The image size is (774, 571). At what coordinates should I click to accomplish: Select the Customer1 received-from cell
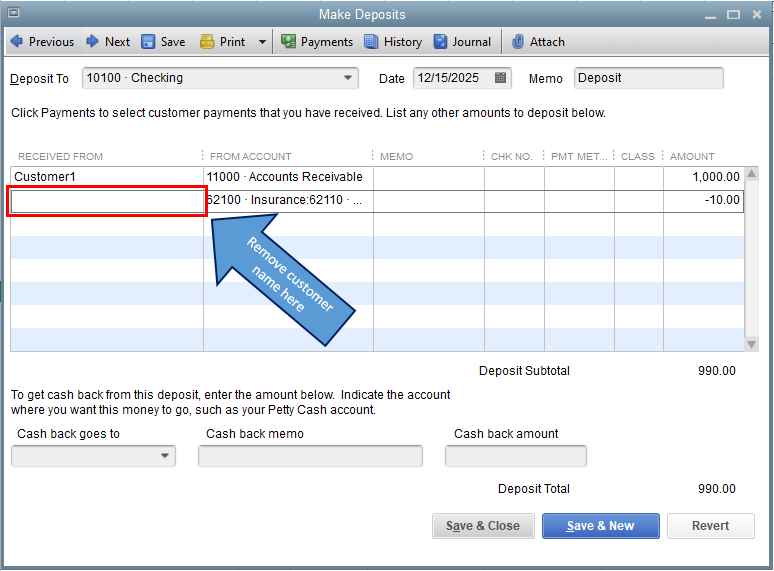point(107,177)
